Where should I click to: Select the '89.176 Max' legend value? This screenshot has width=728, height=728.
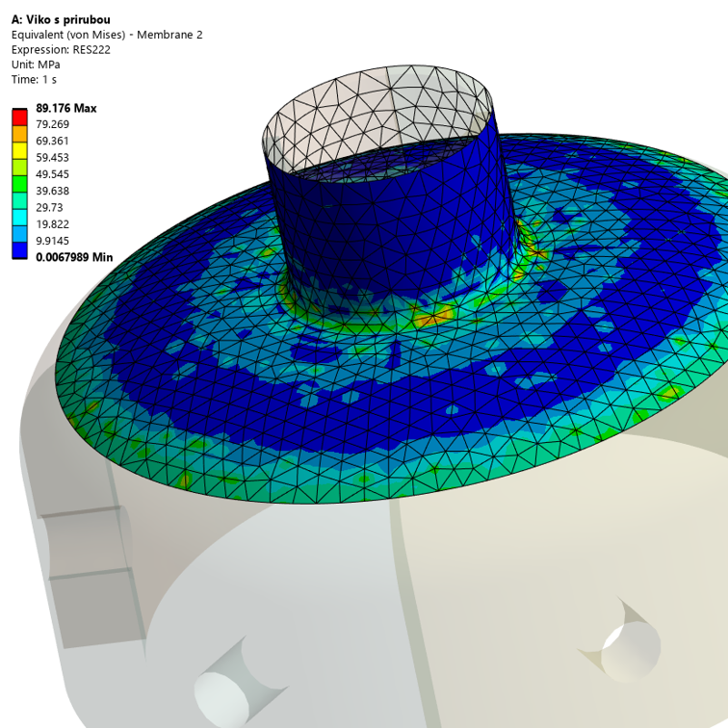(65, 108)
